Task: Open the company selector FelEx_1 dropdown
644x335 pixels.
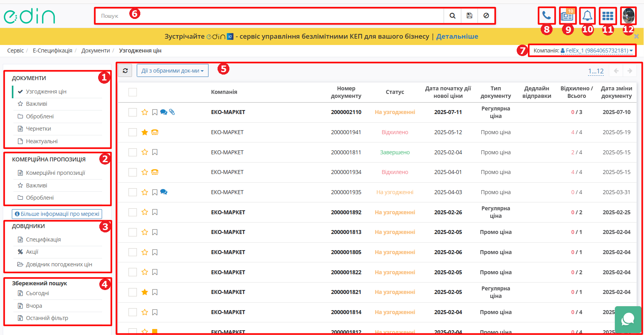Action: coord(596,51)
